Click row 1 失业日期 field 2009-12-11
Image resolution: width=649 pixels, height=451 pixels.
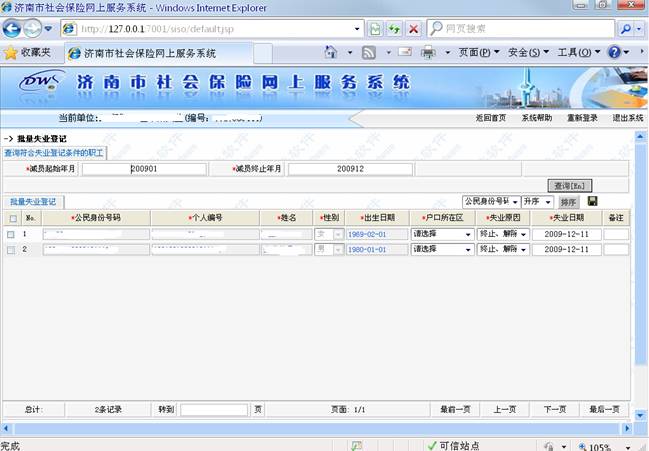(566, 234)
